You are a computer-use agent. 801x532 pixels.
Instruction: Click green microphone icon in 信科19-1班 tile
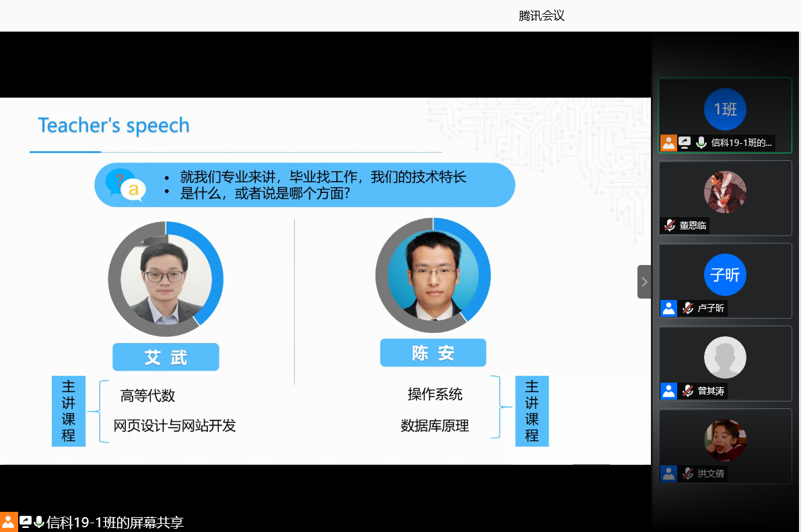click(701, 143)
